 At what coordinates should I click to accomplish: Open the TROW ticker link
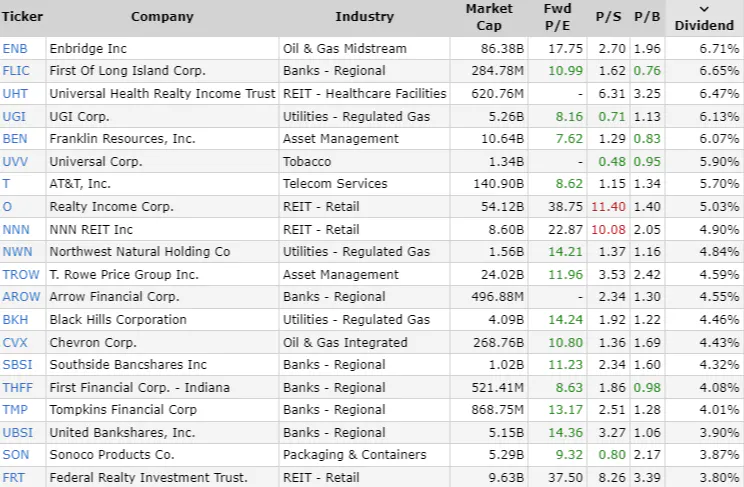point(21,274)
